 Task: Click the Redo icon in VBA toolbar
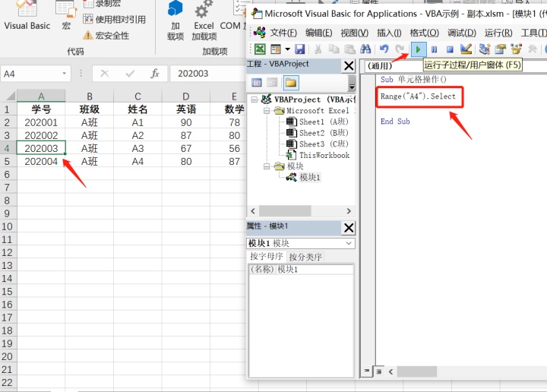click(400, 49)
